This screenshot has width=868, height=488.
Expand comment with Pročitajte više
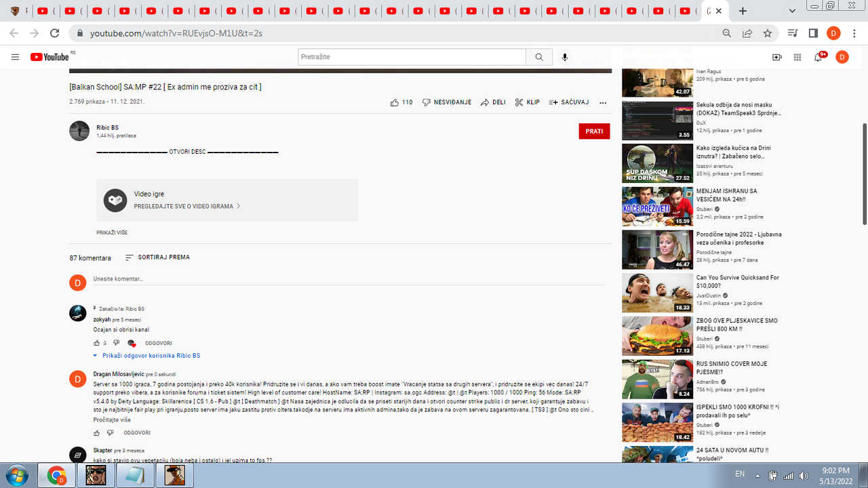point(112,420)
